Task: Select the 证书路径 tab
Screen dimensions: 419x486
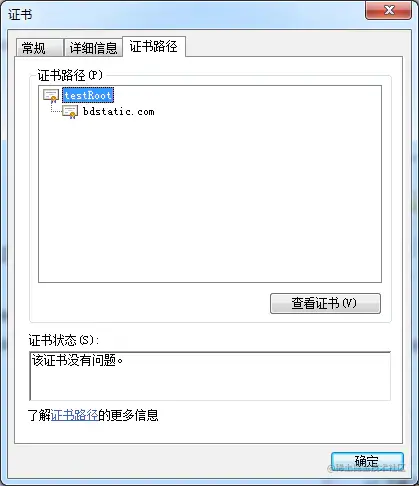Action: (154, 46)
